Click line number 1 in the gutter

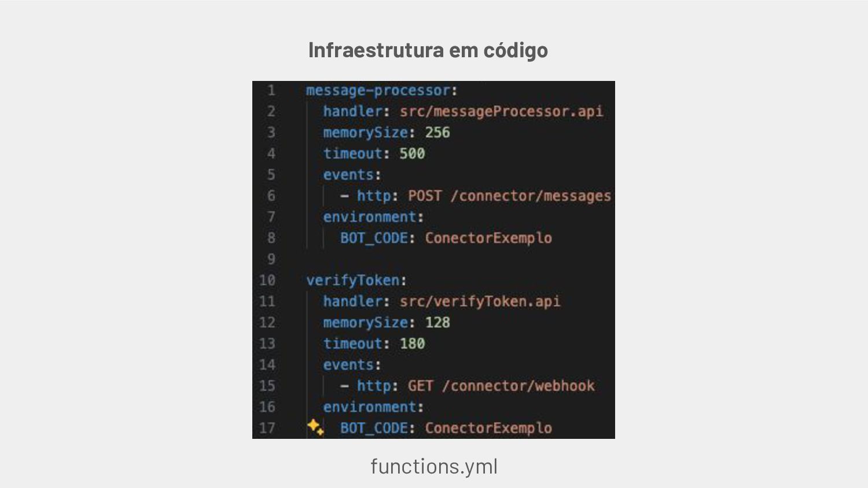pos(271,91)
